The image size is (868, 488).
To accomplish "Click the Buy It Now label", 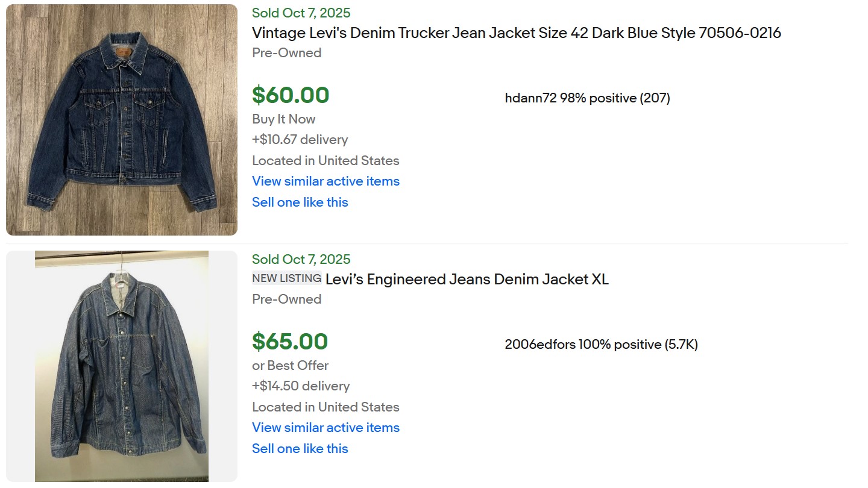I will [x=283, y=119].
